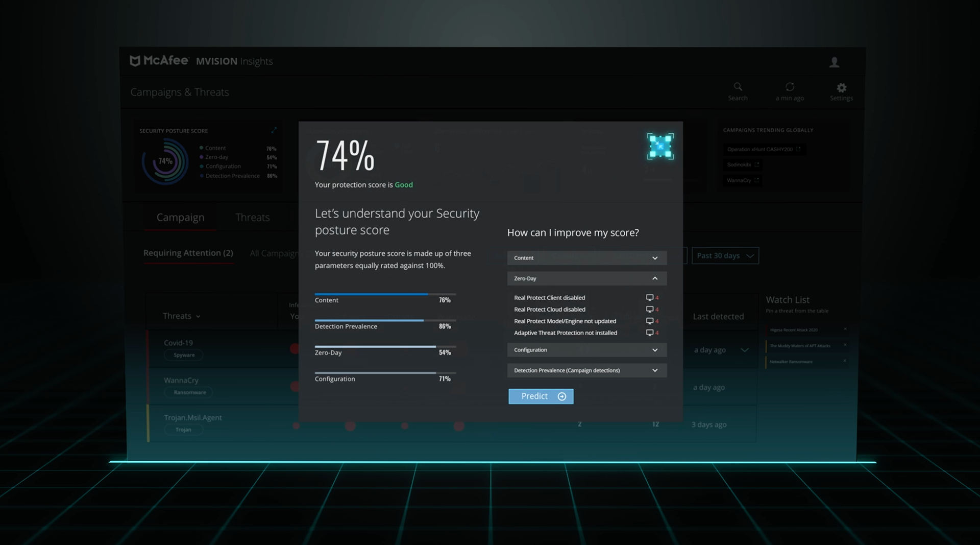Click the device icon beside Adaptive Threat Protection

tap(649, 333)
